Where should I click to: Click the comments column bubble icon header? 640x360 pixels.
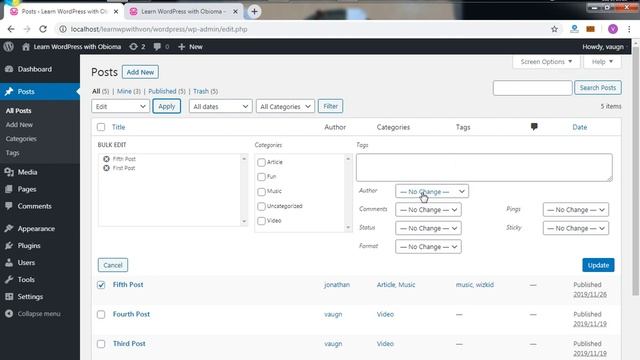click(534, 127)
